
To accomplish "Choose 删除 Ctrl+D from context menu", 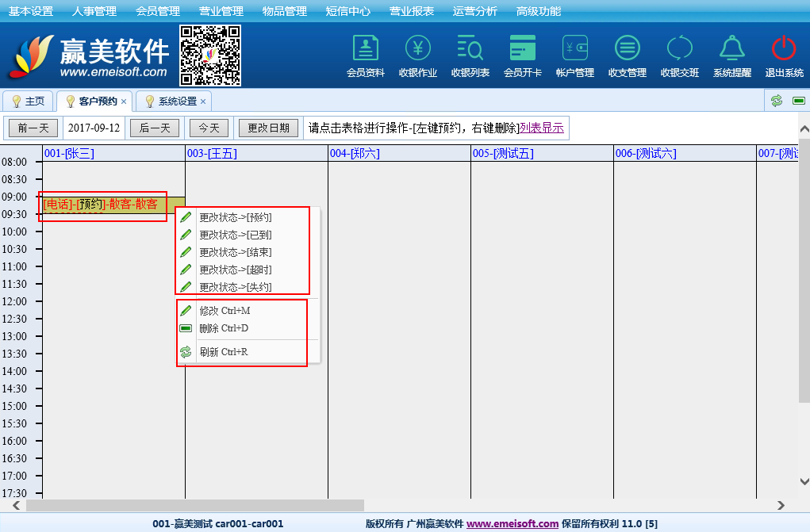I will (x=224, y=328).
